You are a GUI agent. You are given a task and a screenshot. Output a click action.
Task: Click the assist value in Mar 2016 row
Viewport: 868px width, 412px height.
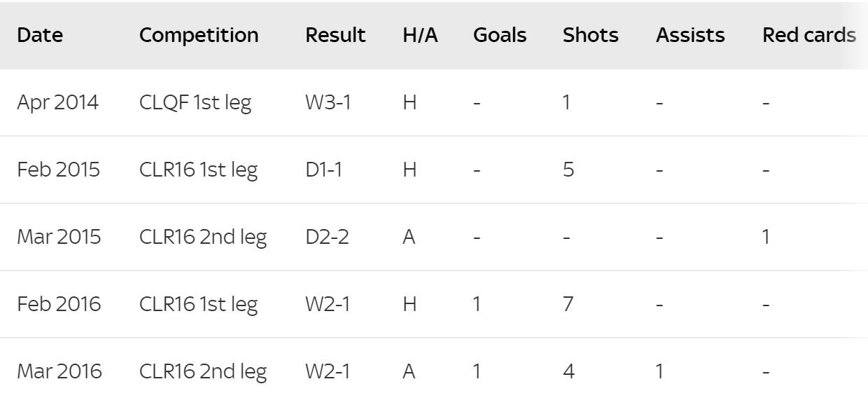pyautogui.click(x=659, y=371)
